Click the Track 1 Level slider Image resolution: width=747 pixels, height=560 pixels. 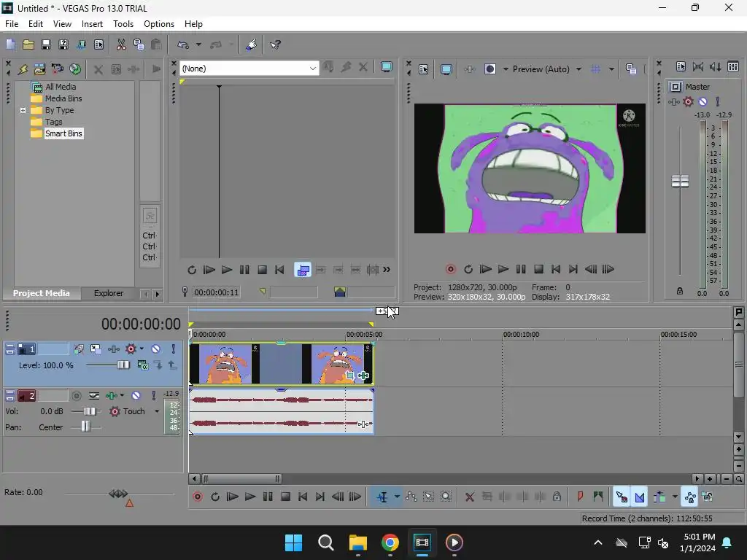[123, 365]
